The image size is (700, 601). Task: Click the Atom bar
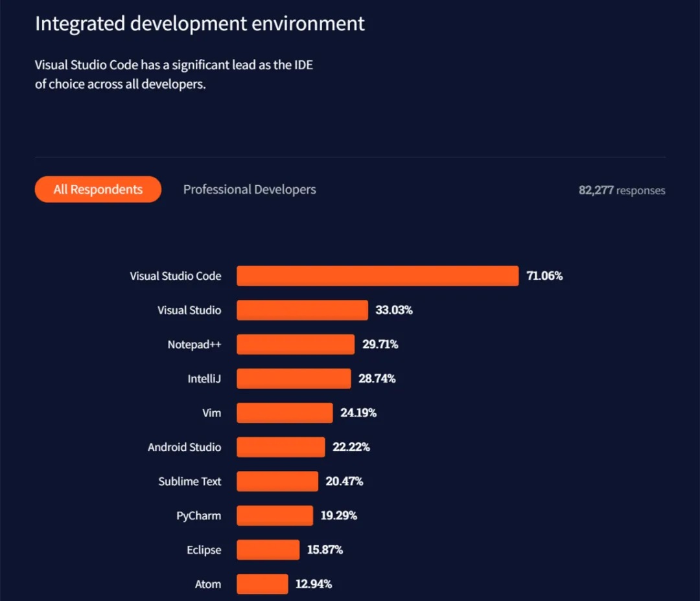click(262, 584)
